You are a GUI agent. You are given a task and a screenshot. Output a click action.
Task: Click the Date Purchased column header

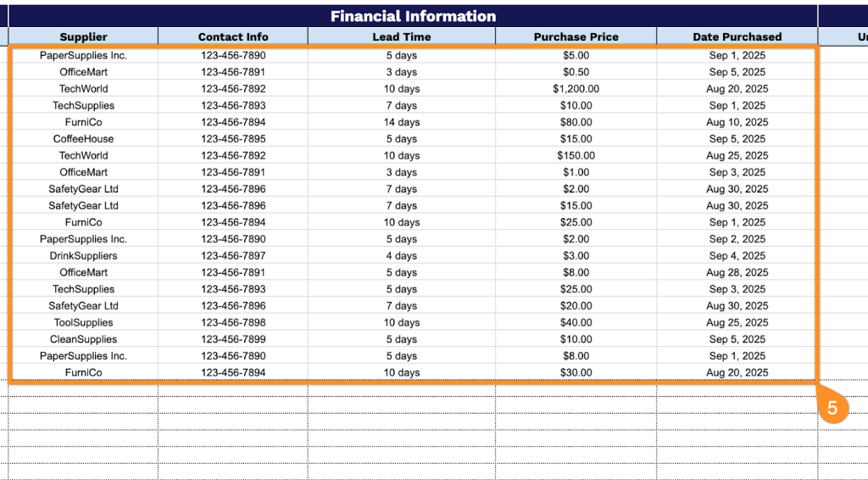click(737, 36)
